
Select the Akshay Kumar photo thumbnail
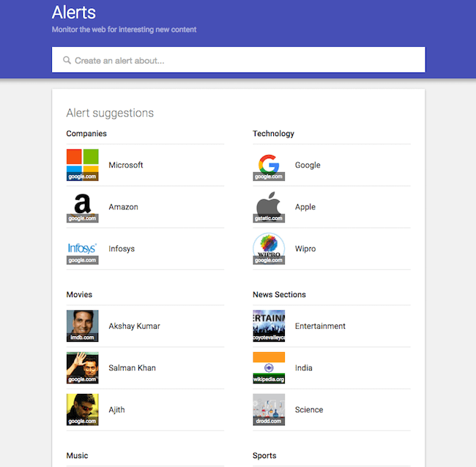coord(83,326)
